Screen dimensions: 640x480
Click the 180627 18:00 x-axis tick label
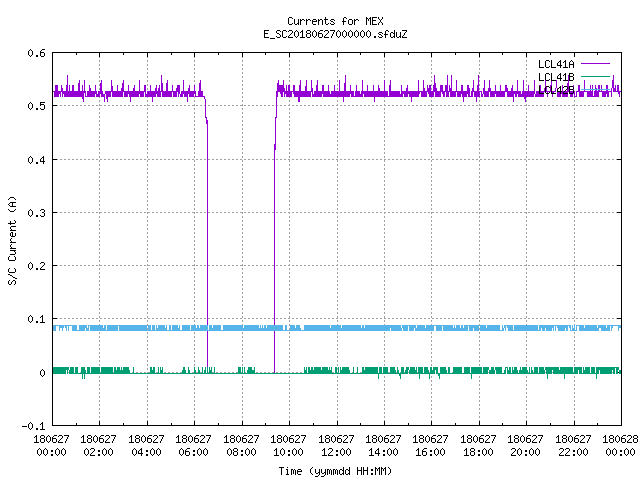478,446
